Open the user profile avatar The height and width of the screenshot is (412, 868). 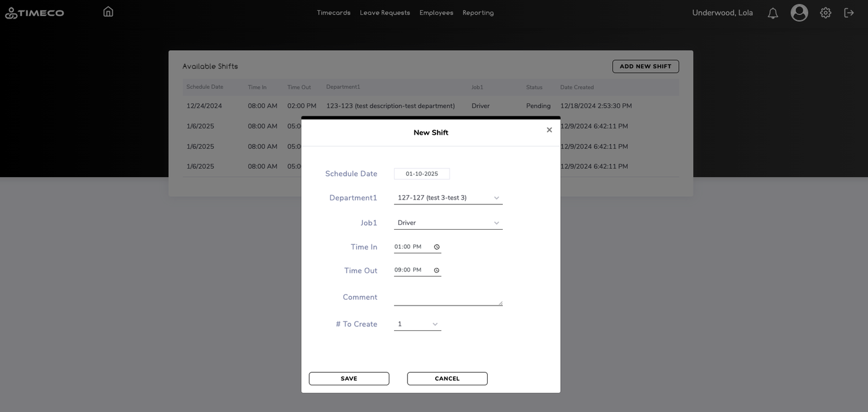(799, 13)
